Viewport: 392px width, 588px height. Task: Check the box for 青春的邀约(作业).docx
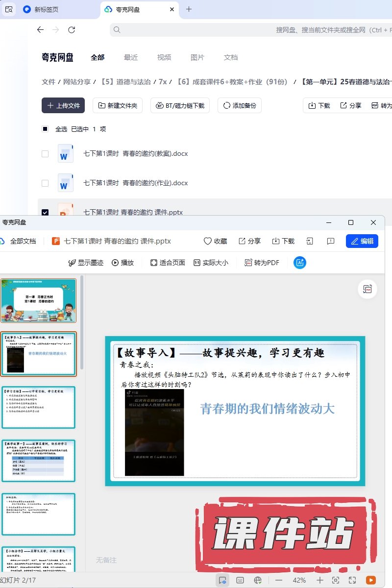tap(45, 183)
